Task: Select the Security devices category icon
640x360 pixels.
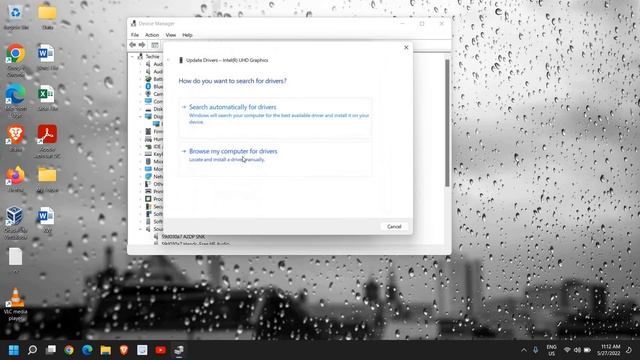Action: pos(148,207)
